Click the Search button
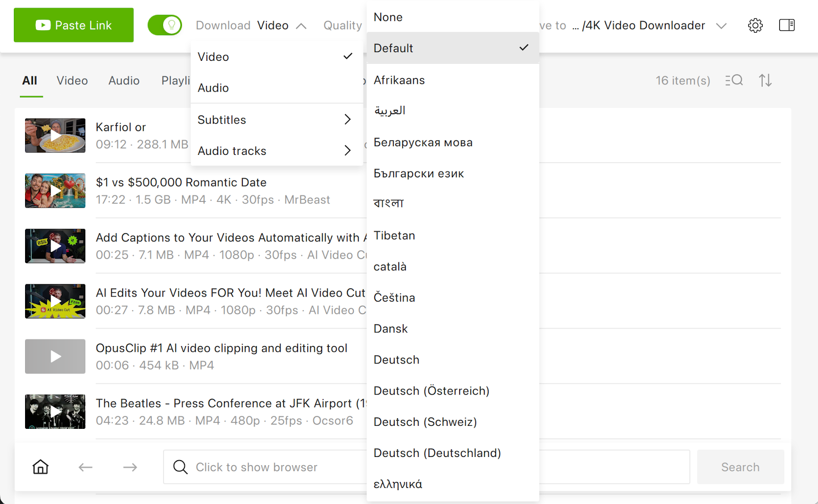The image size is (818, 504). click(x=740, y=467)
